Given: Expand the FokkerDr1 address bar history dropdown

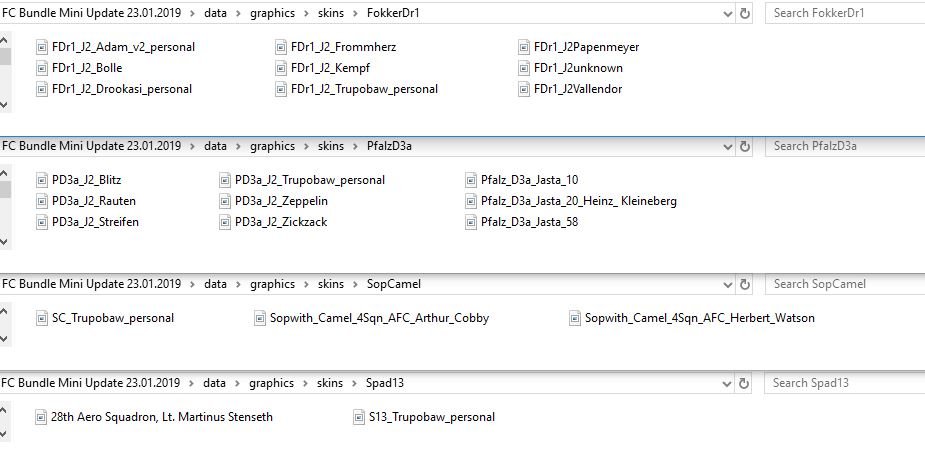Looking at the screenshot, I should pos(728,14).
